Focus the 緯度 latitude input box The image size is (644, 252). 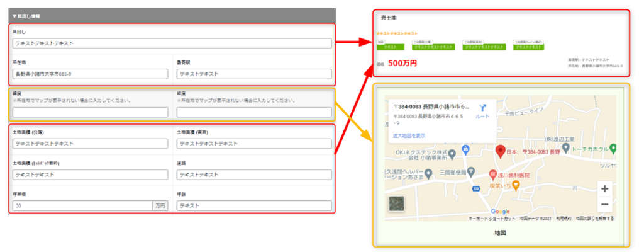point(91,112)
